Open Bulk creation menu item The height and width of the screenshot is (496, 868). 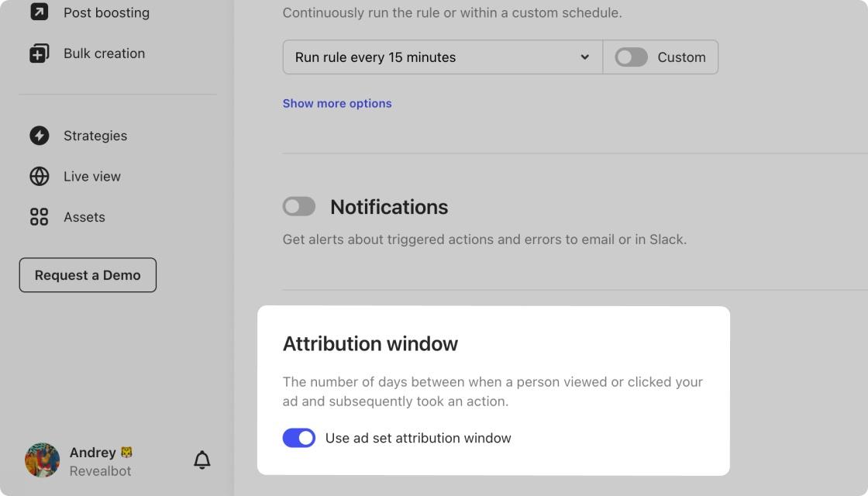coord(104,53)
